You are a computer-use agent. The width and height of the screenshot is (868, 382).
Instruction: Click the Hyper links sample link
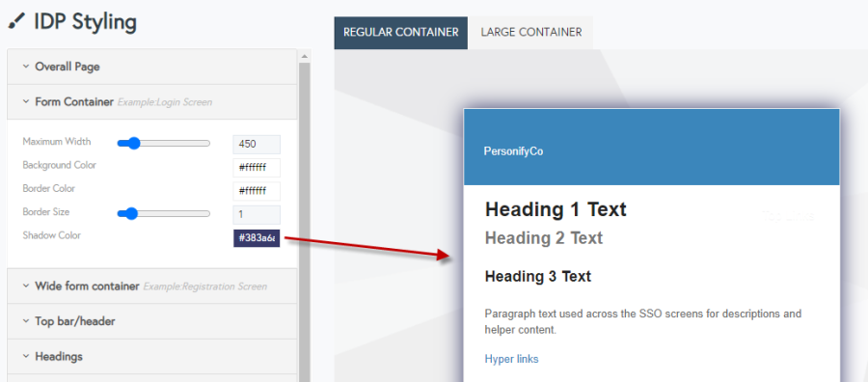(511, 359)
